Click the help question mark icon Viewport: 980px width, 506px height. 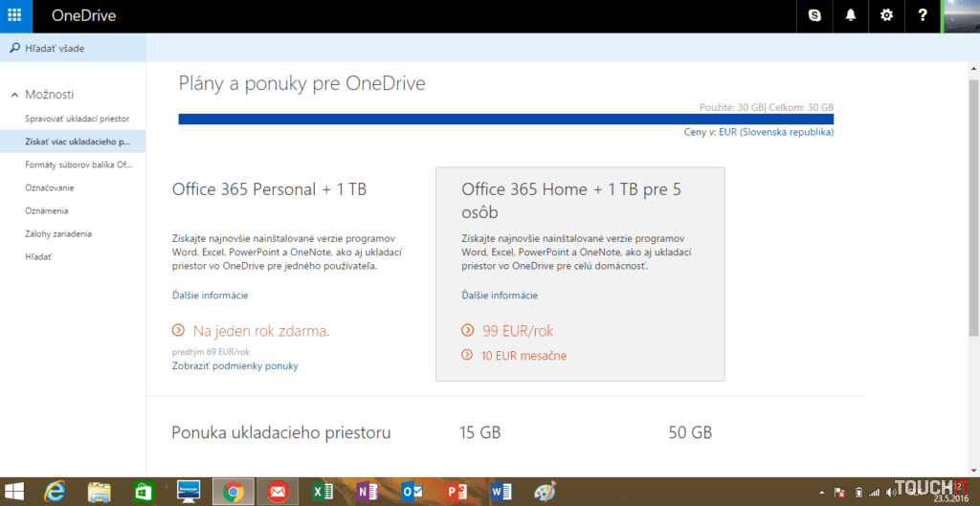923,15
